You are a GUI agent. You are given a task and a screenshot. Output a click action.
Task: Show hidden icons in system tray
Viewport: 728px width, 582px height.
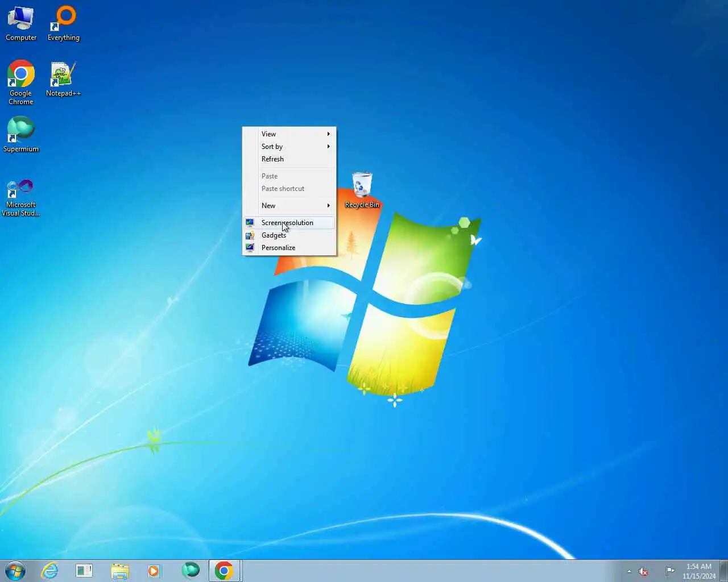(x=629, y=571)
